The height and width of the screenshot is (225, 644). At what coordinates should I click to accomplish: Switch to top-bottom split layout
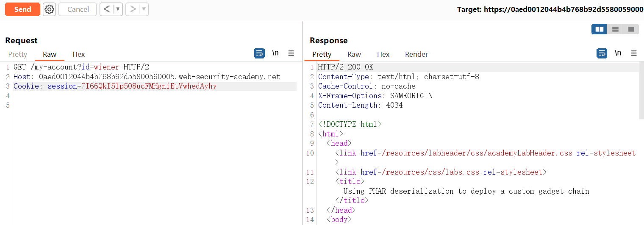click(615, 29)
